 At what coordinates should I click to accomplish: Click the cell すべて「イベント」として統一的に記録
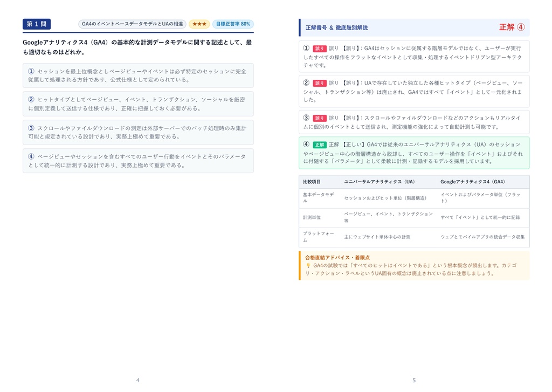pyautogui.click(x=480, y=217)
